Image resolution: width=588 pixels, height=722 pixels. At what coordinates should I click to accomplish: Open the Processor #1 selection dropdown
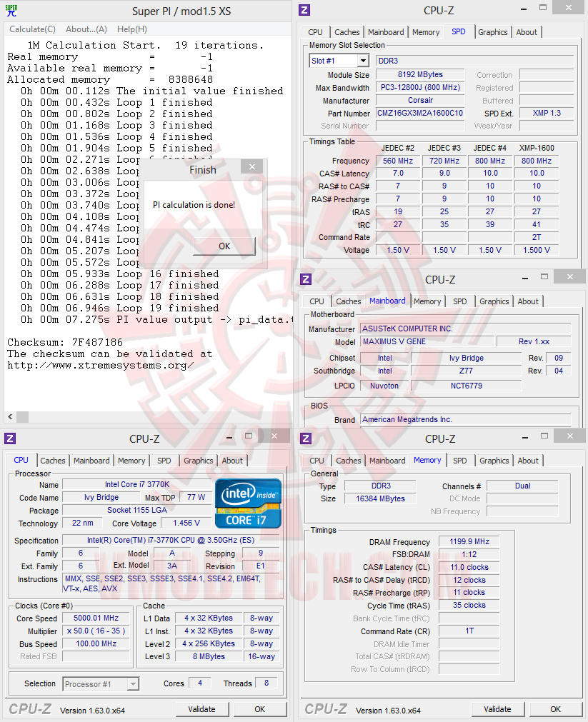(x=133, y=683)
